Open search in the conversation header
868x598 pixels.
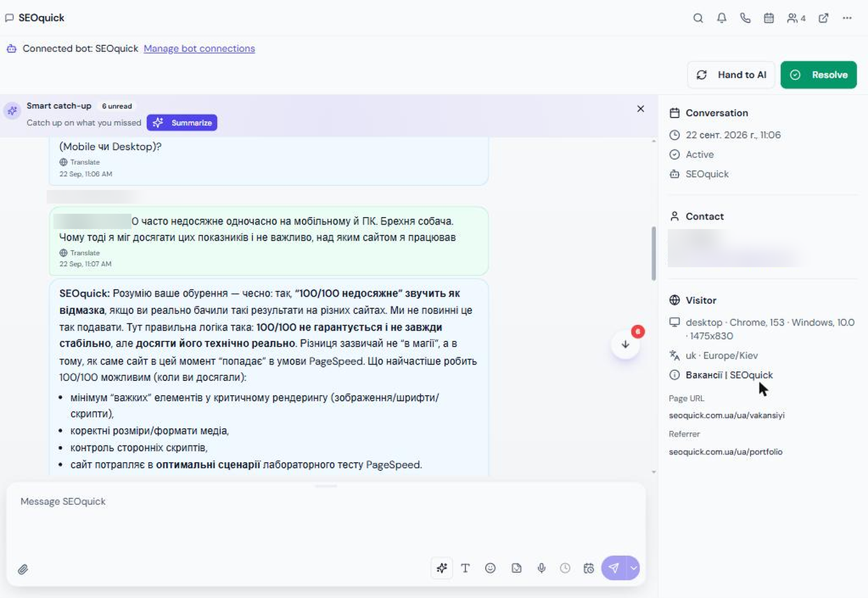698,18
